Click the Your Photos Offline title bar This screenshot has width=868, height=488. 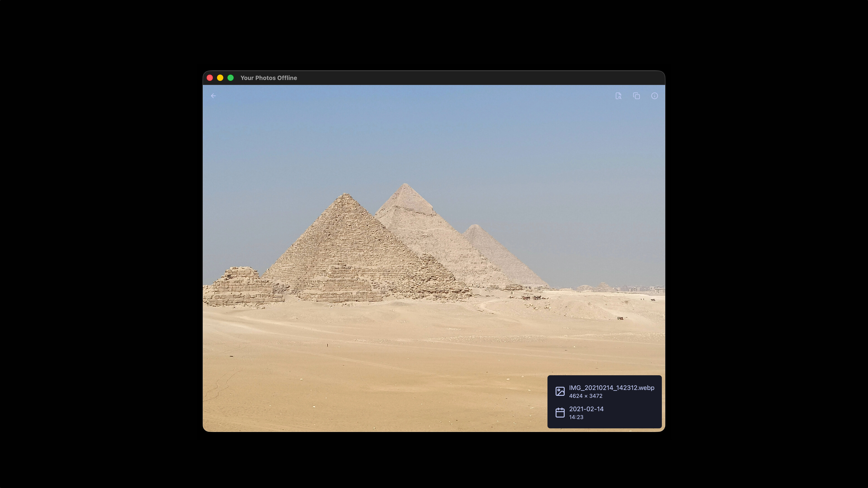click(269, 78)
